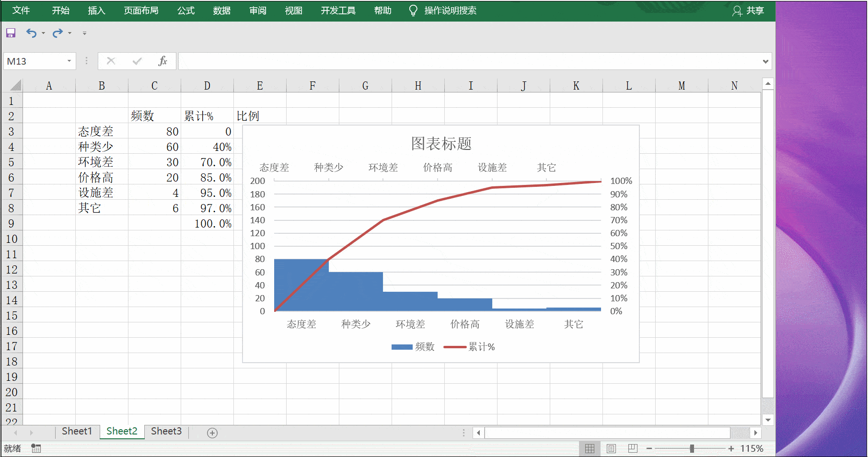This screenshot has height=457, width=868.
Task: Switch to Page Break Preview view
Action: (x=633, y=448)
